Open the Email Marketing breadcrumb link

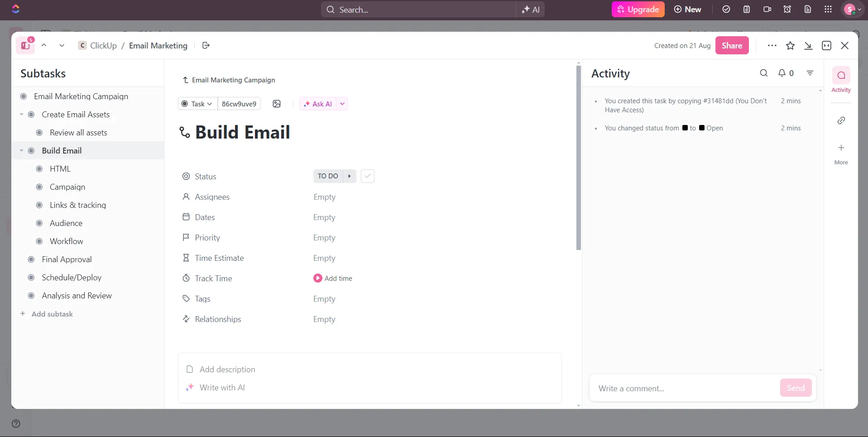(x=158, y=45)
